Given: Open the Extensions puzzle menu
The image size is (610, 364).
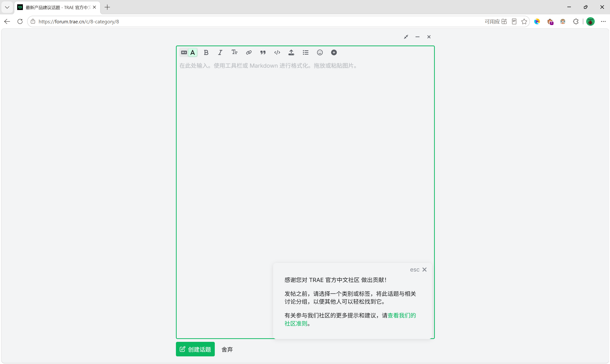Looking at the screenshot, I should click(x=576, y=22).
